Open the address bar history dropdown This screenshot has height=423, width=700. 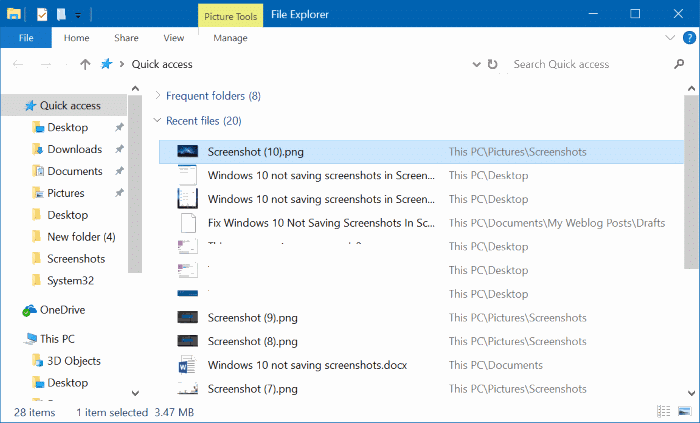tap(476, 64)
